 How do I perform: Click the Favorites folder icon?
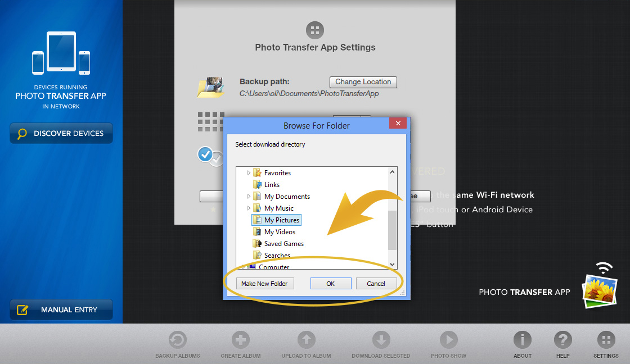[257, 173]
